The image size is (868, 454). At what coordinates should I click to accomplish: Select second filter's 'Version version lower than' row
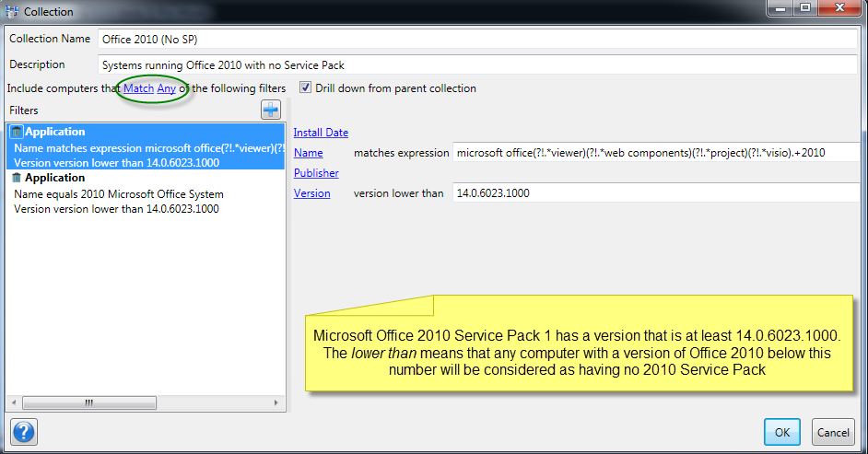coord(116,209)
